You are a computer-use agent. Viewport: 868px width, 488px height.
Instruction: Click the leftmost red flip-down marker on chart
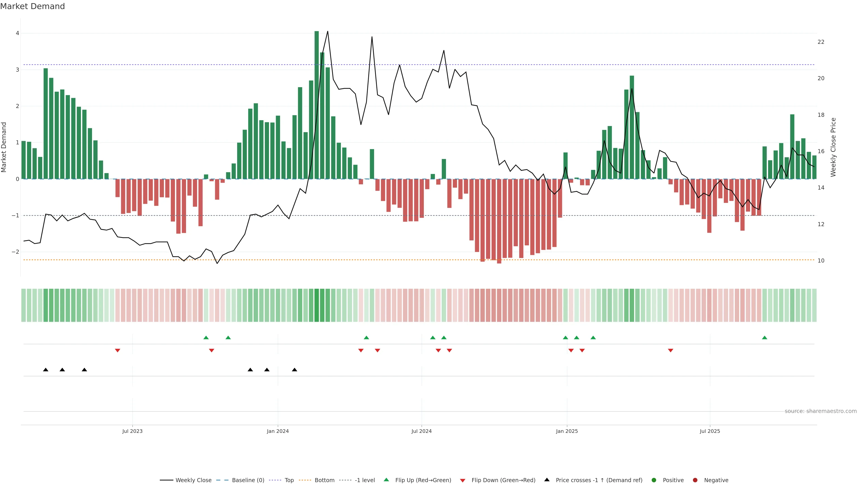[117, 351]
